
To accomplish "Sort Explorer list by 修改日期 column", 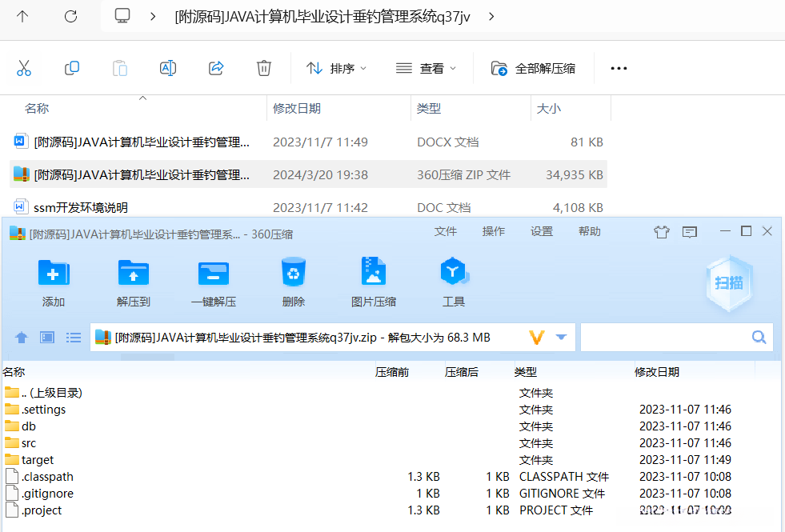I will [x=297, y=108].
